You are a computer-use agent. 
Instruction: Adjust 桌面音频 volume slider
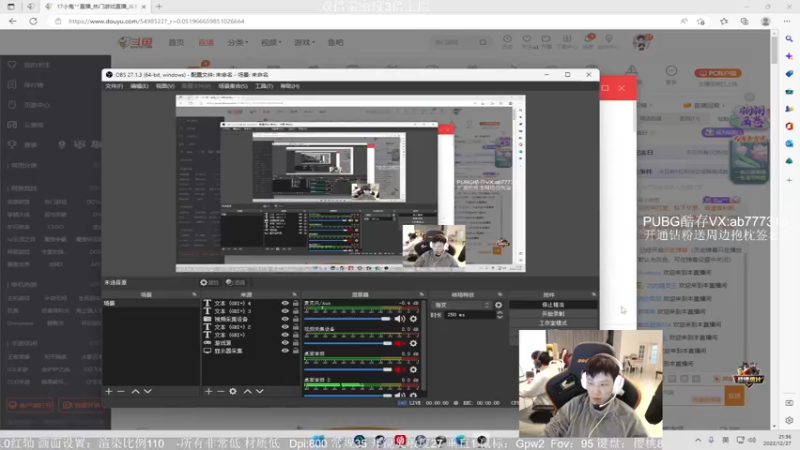pos(348,369)
